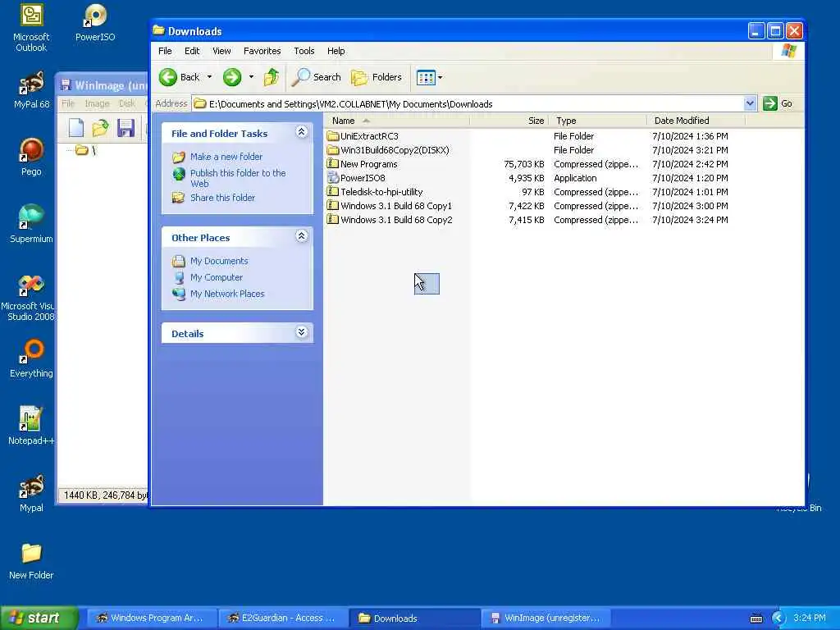Click the green Forward arrow icon

point(232,77)
